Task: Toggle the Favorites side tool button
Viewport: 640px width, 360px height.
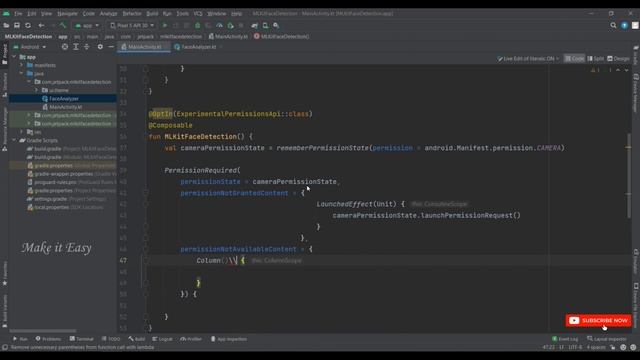Action: [4, 273]
